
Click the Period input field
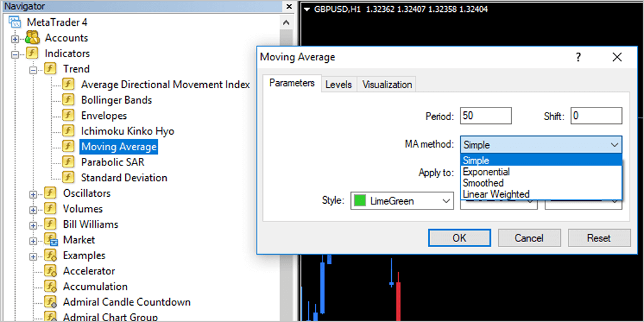coord(486,116)
